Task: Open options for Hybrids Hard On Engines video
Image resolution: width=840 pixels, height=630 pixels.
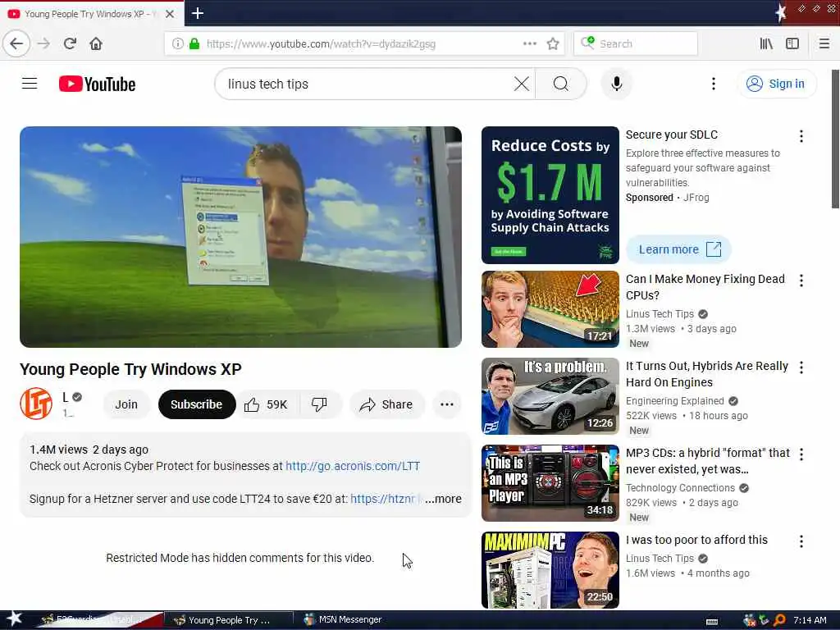Action: coord(801,367)
